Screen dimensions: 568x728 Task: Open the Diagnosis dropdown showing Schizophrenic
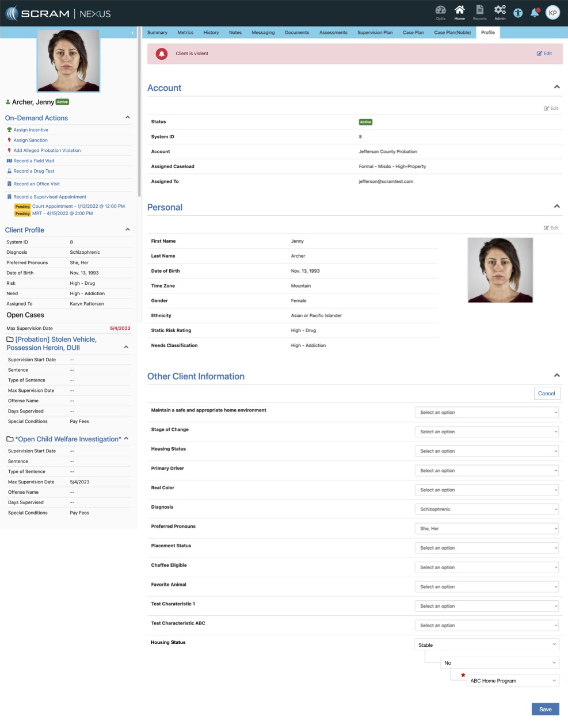click(x=487, y=509)
